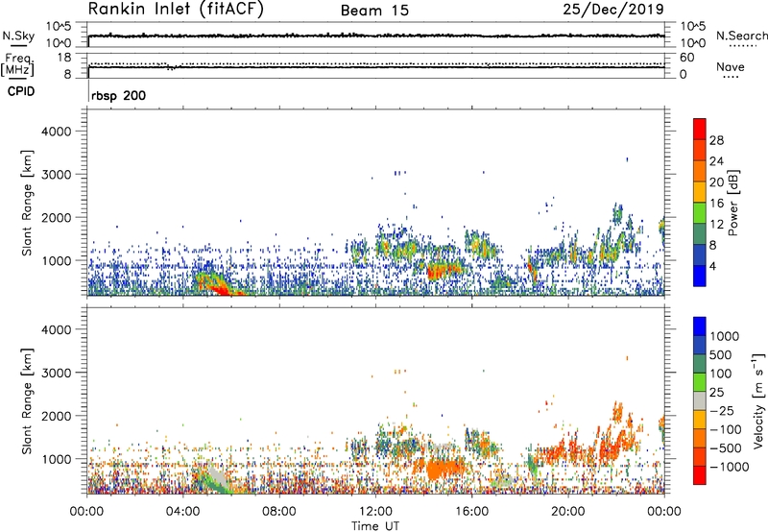Click the '20:00' time tick label
This screenshot has width=768, height=532.
tap(568, 512)
